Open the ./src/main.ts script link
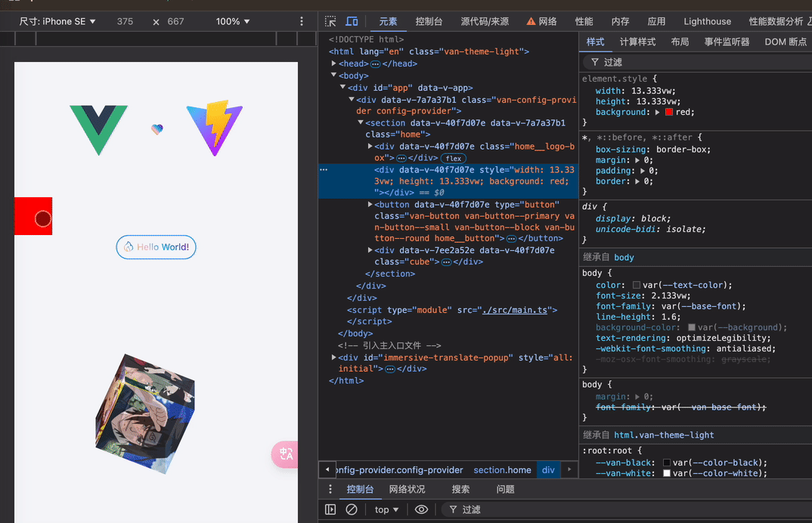Image resolution: width=812 pixels, height=523 pixels. click(514, 310)
